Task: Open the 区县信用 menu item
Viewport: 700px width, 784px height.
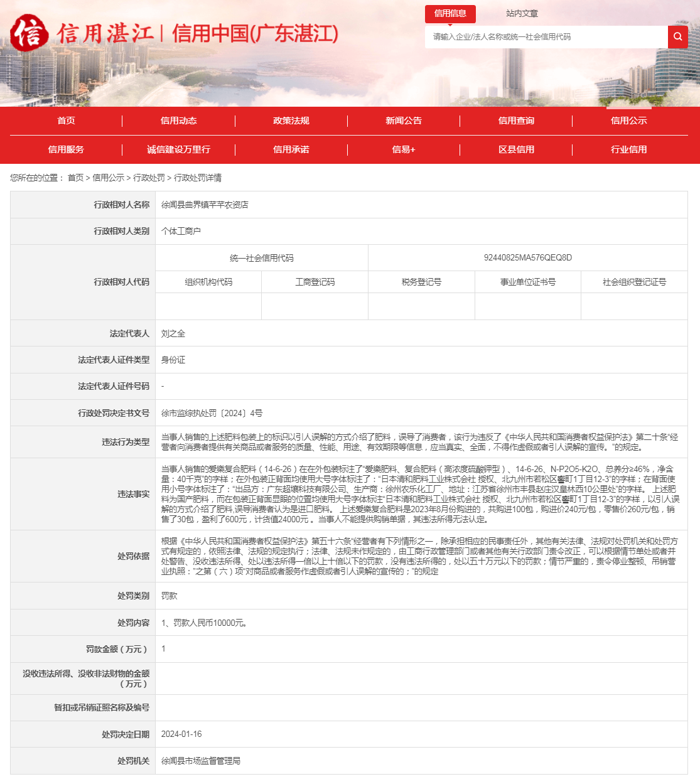Action: 516,149
